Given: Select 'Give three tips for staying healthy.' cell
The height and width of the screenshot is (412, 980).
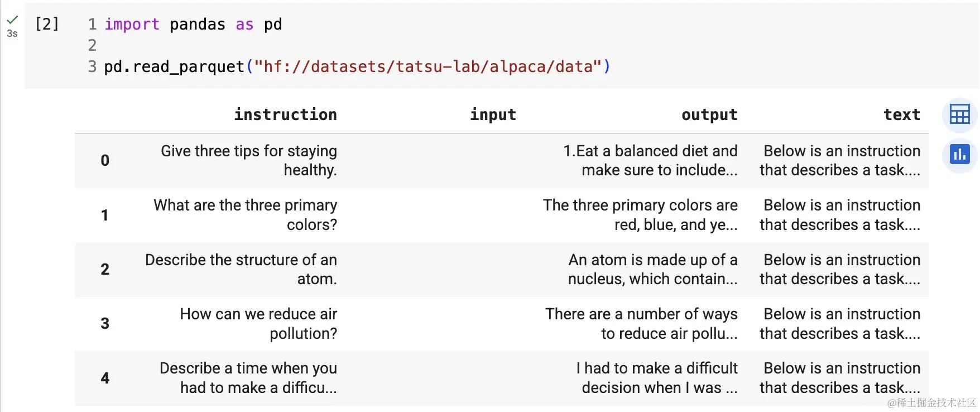Looking at the screenshot, I should tap(249, 160).
